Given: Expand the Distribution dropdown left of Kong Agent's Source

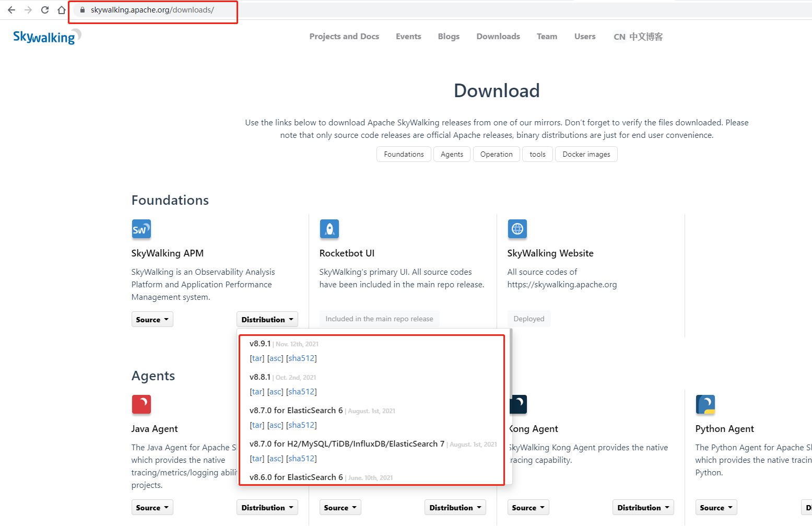Looking at the screenshot, I should (455, 508).
